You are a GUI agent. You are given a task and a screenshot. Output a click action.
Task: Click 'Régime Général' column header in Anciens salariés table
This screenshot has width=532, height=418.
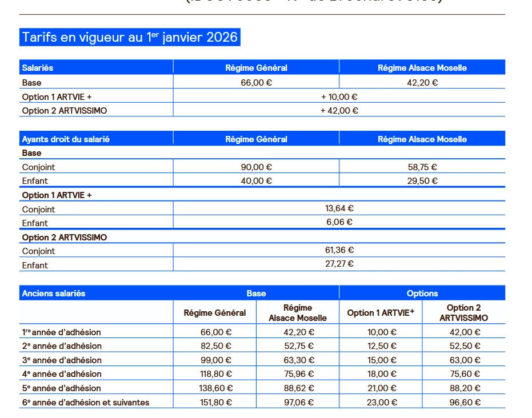(x=215, y=313)
